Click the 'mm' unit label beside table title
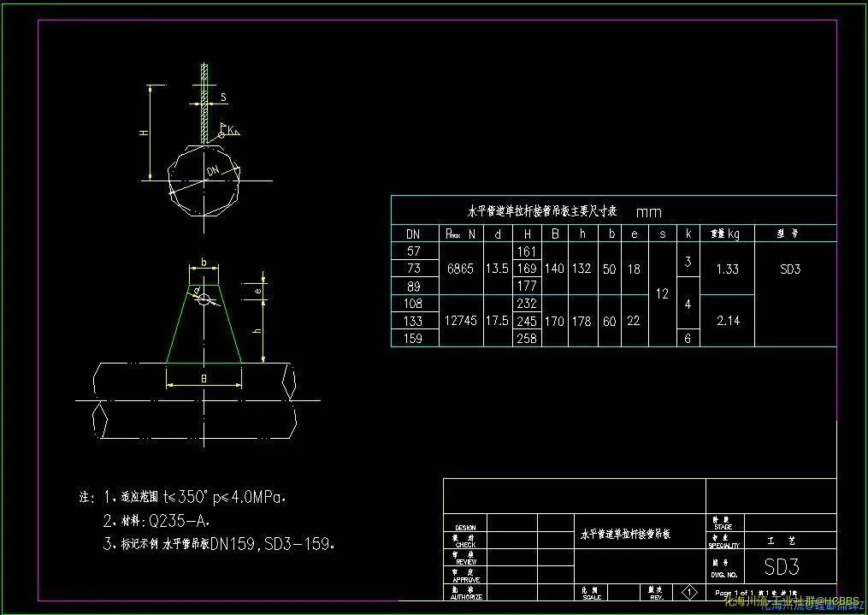The height and width of the screenshot is (615, 868). point(649,212)
